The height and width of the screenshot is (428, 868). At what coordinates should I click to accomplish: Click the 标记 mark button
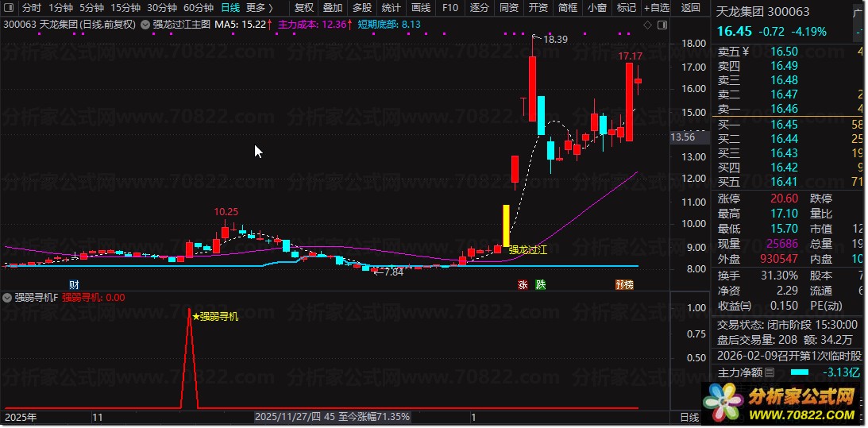tap(626, 8)
